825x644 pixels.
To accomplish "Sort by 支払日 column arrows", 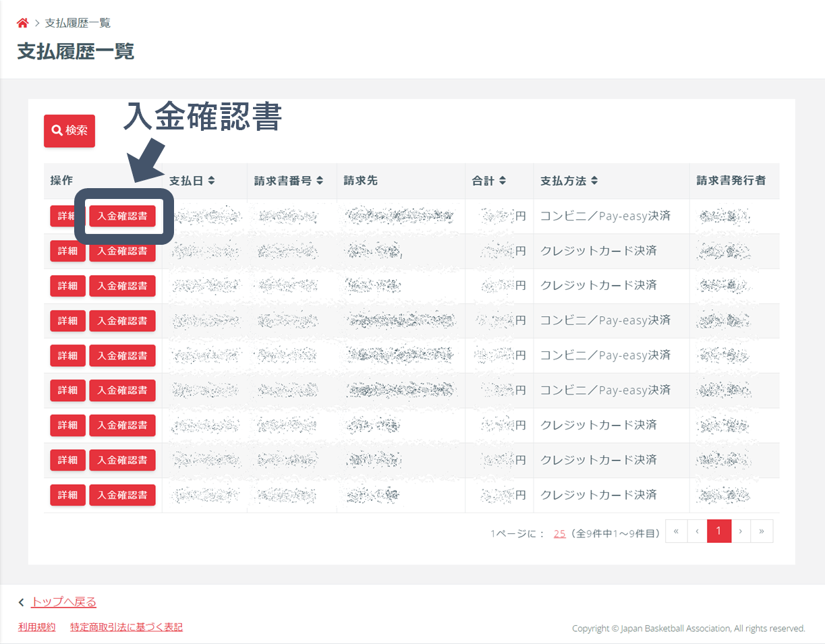I will 211,181.
